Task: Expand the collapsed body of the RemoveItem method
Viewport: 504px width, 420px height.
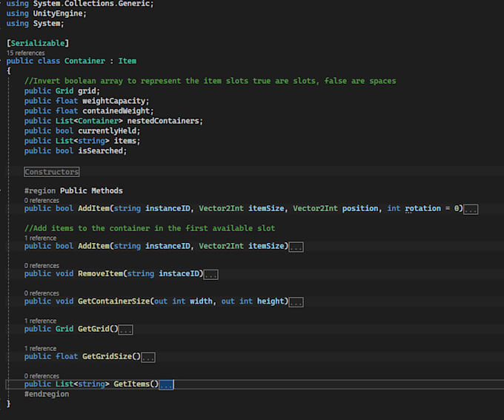Action: click(x=210, y=275)
